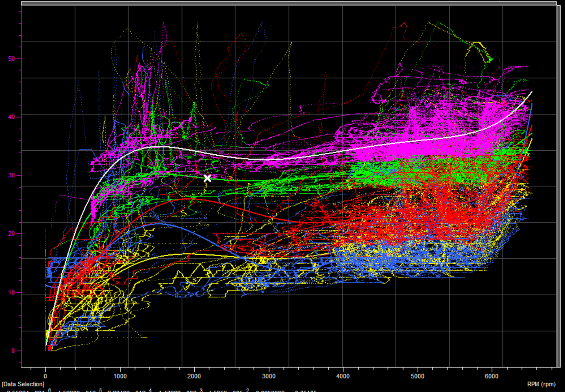
Task: Click the [Data Selection] label
Action: [x=23, y=384]
